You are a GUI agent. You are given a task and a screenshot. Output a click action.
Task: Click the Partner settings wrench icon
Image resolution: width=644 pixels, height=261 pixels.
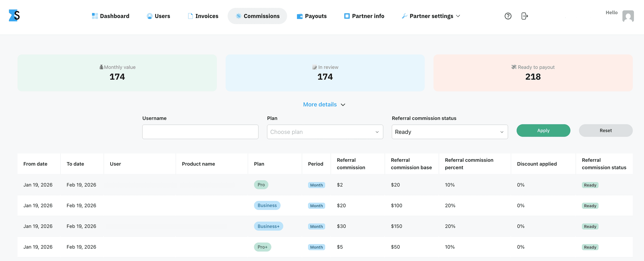coord(404,16)
